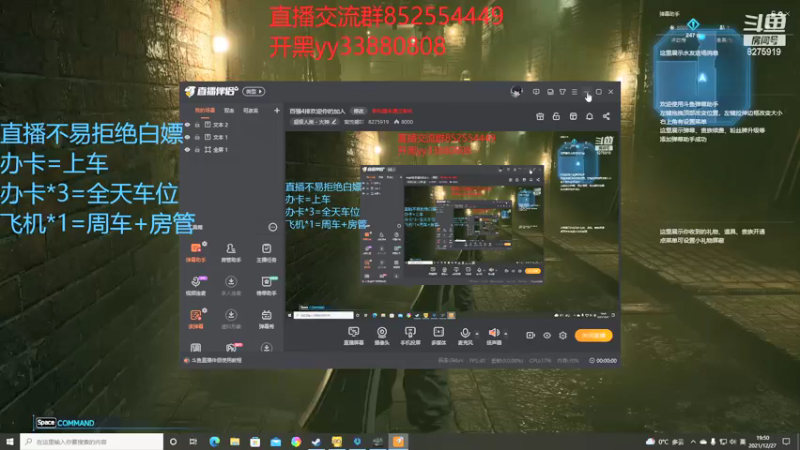Image resolution: width=800 pixels, height=450 pixels.
Task: Toggle visibility eye for 文本 2 layer
Action: (x=187, y=124)
